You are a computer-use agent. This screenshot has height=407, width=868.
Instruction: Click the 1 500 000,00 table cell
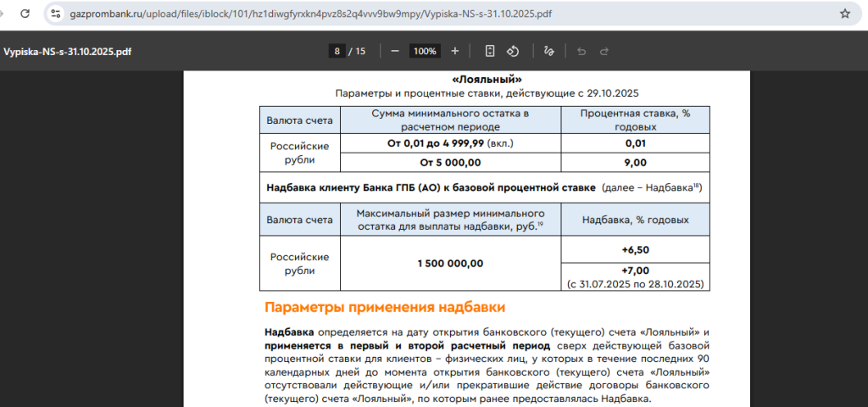click(450, 263)
